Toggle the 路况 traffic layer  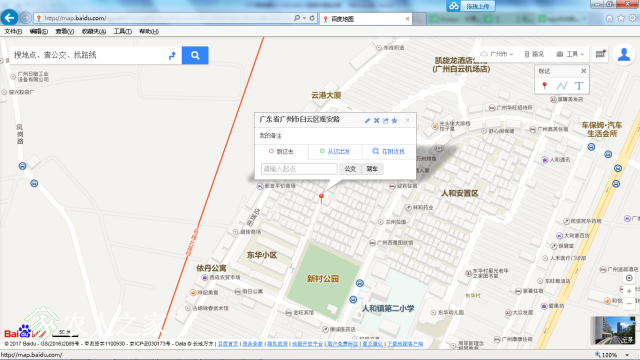pyautogui.click(x=534, y=54)
